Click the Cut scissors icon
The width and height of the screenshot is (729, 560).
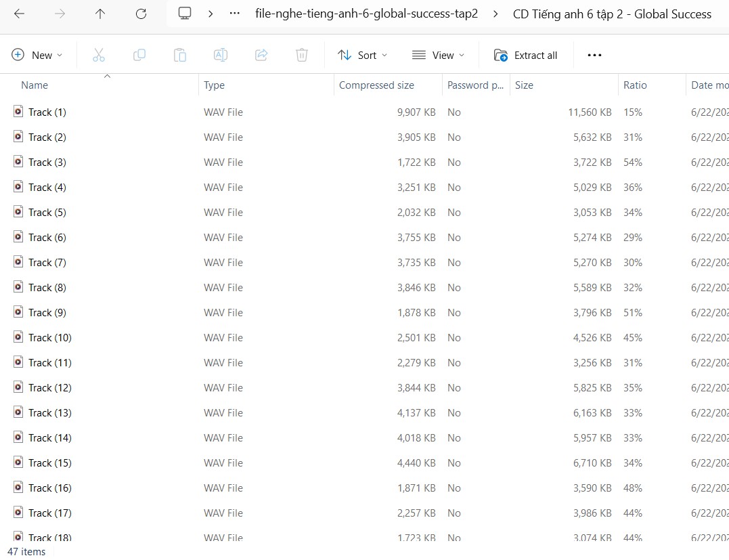click(99, 55)
